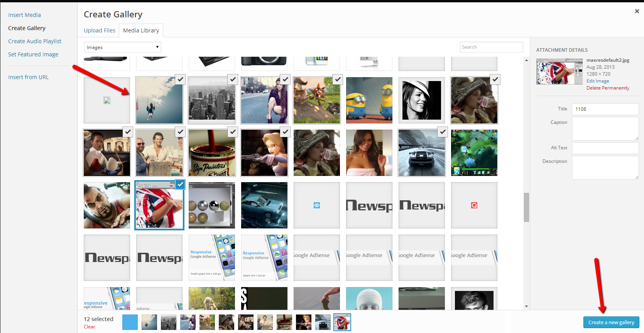The height and width of the screenshot is (333, 644).
Task: Click the scroll up arrow of media grid
Action: [526, 60]
